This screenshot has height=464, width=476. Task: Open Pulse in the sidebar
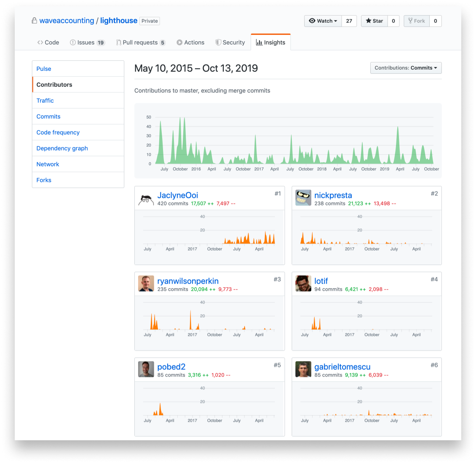tap(78, 69)
